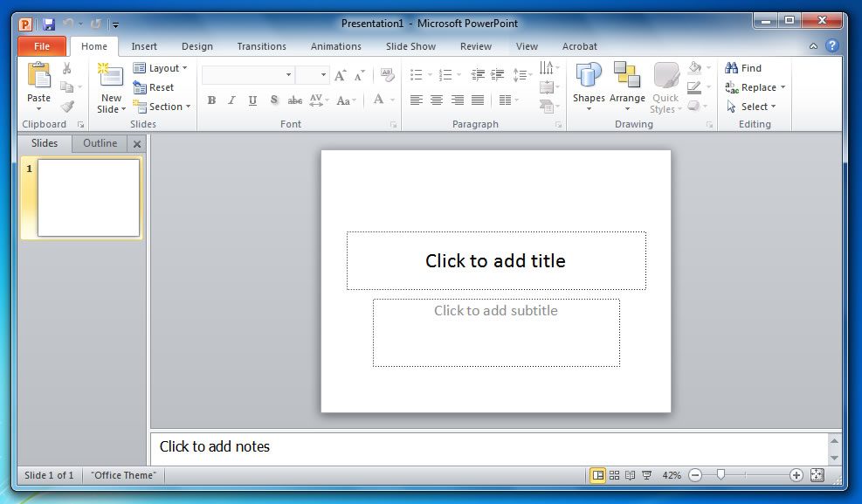The image size is (862, 504).
Task: Open the Section dropdown menu
Action: (163, 107)
